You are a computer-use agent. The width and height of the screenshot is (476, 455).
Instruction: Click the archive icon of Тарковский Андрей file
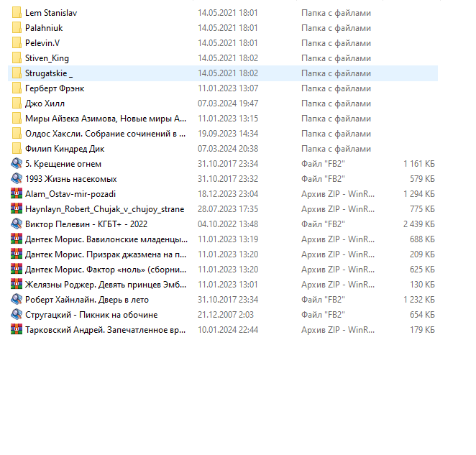pyautogui.click(x=17, y=330)
